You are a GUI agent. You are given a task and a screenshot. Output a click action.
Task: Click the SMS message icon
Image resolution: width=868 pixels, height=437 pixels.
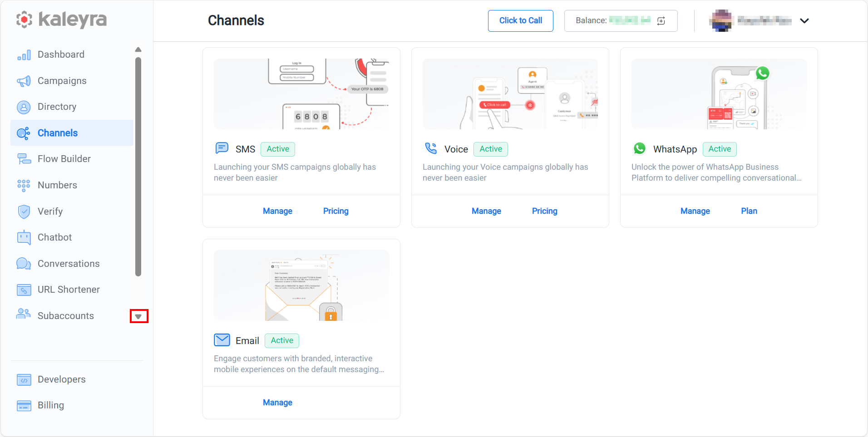tap(222, 148)
